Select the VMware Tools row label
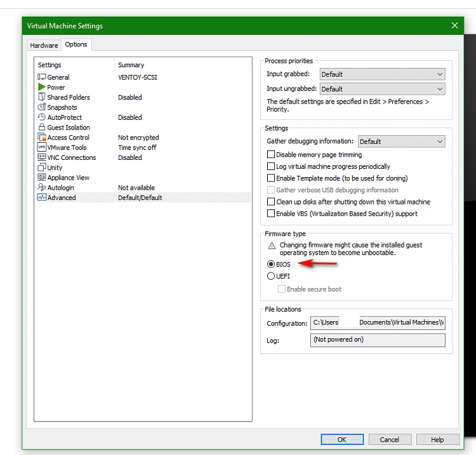 coord(67,147)
